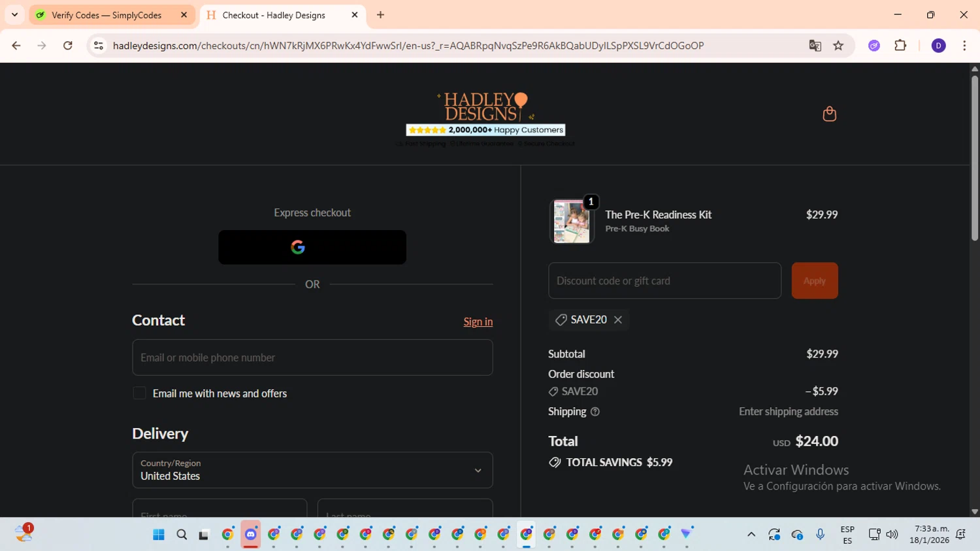The height and width of the screenshot is (551, 980).
Task: Open a new browser tab
Action: [x=381, y=15]
